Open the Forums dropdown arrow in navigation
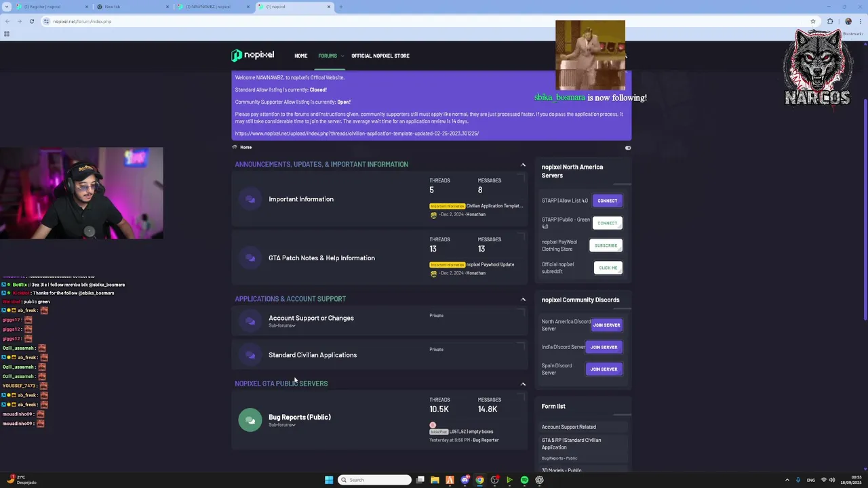Screen dimensions: 868x488 [342, 56]
